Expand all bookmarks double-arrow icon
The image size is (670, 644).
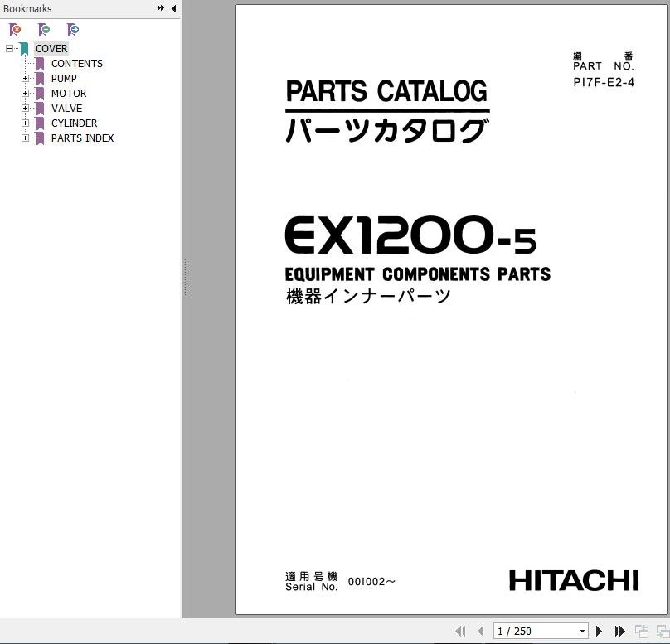coord(161,8)
